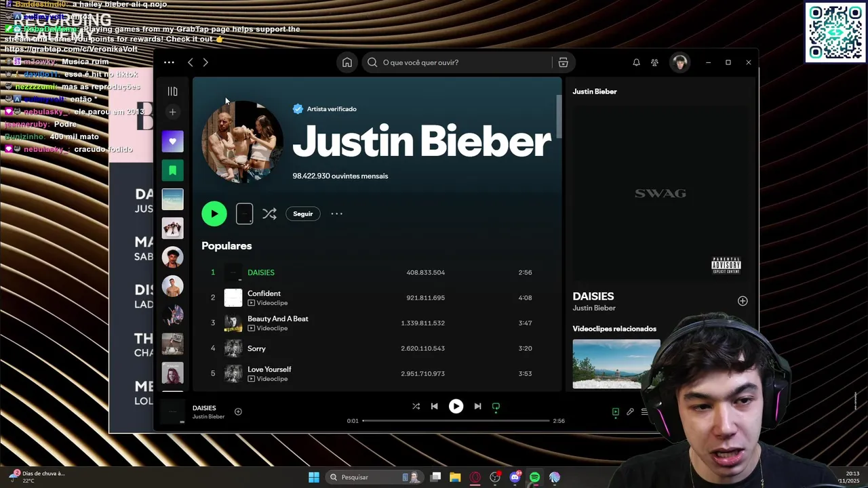
Task: Toggle shuffle in the player bar
Action: [416, 407]
